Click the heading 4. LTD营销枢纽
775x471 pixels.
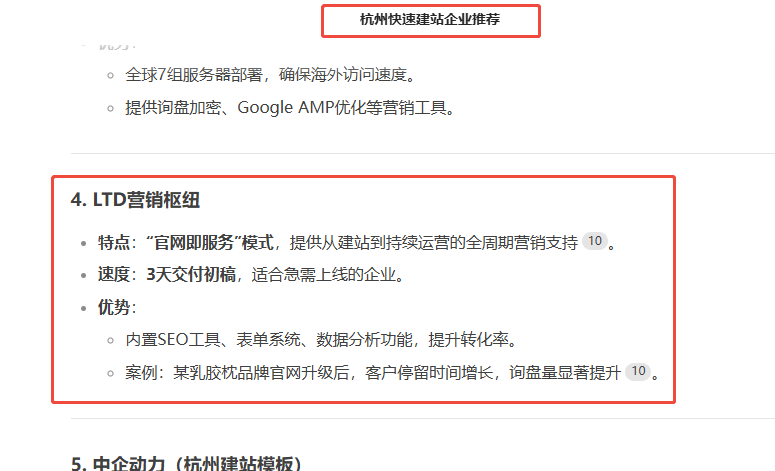[x=135, y=200]
